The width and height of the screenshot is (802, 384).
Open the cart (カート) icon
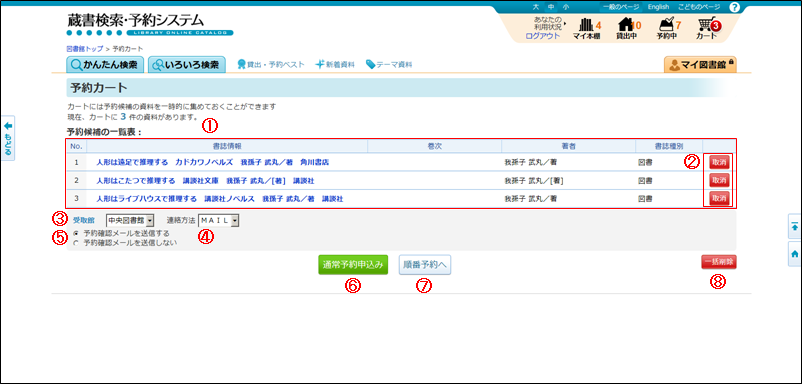(x=707, y=29)
